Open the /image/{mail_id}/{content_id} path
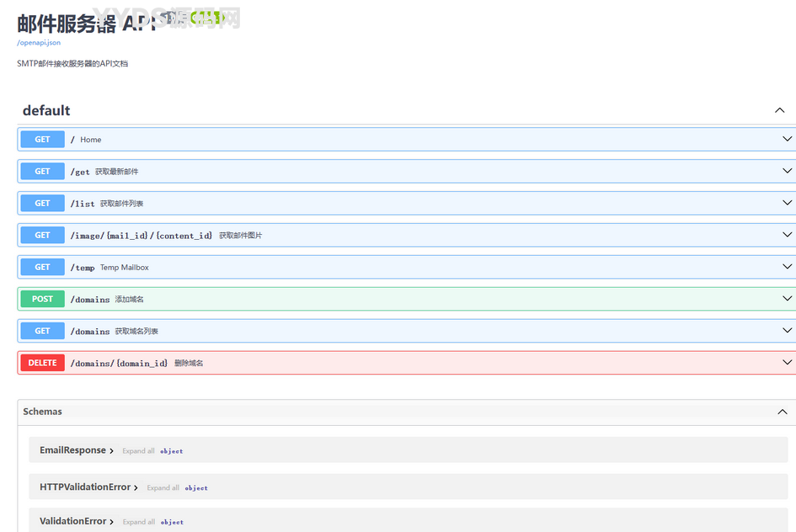The image size is (796, 532). pos(142,236)
